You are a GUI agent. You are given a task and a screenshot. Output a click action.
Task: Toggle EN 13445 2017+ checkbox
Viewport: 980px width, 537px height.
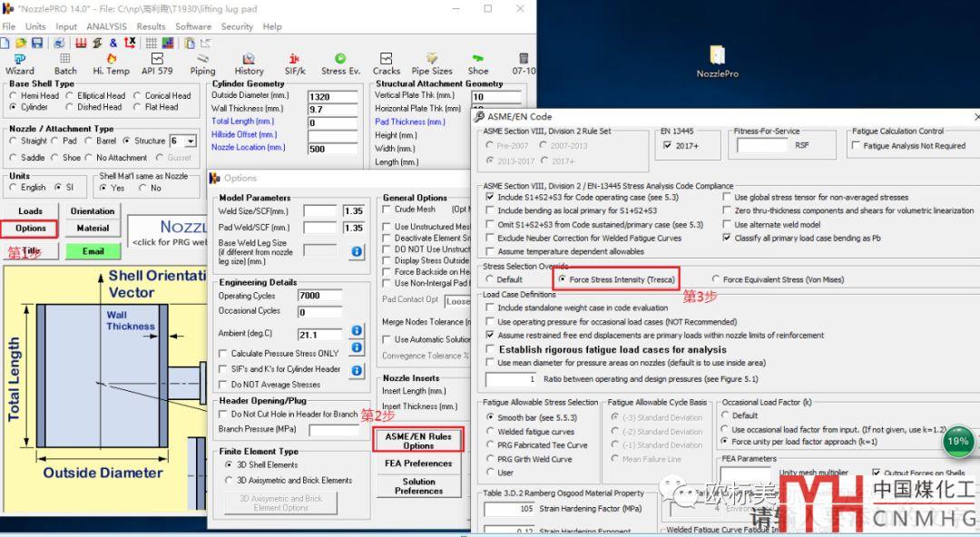[668, 145]
